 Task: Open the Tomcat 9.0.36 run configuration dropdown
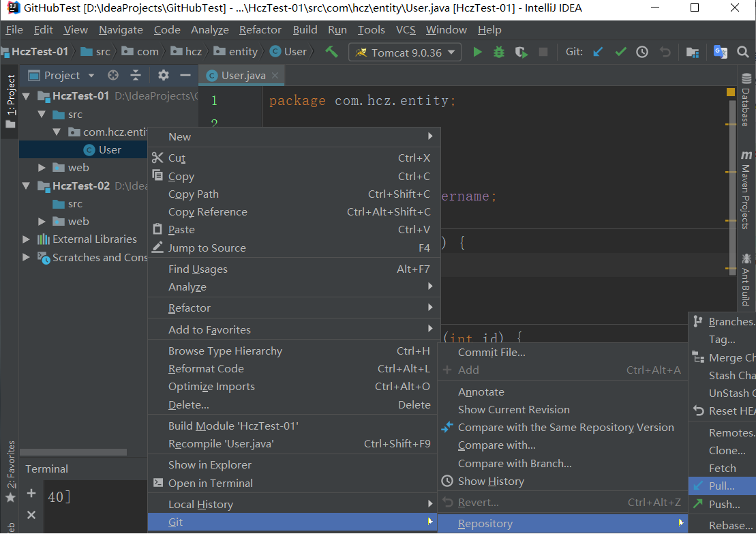pyautogui.click(x=405, y=52)
